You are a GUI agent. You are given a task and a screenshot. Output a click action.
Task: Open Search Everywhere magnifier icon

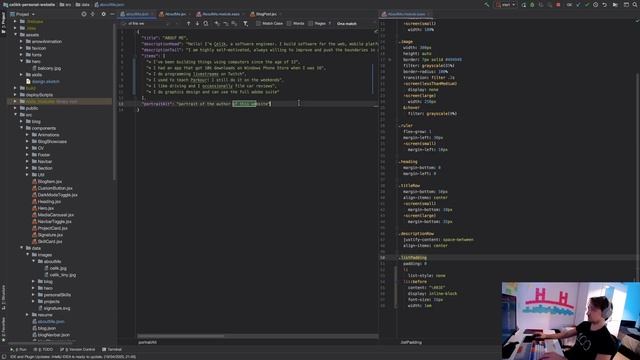635,5
